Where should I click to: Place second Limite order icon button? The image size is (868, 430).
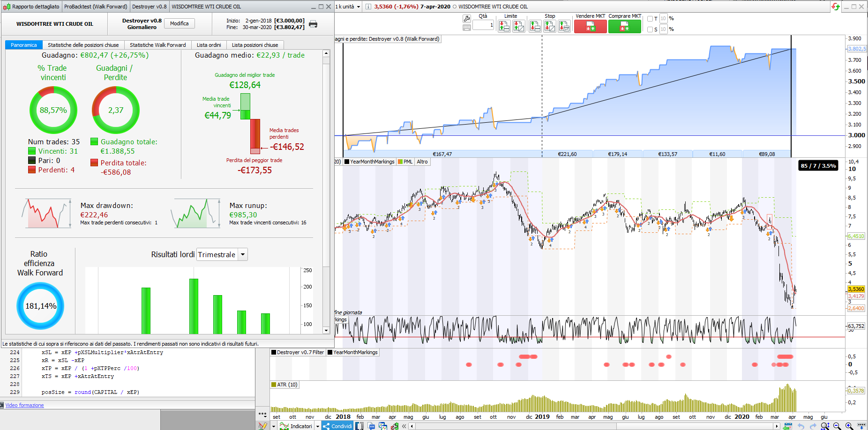point(519,26)
